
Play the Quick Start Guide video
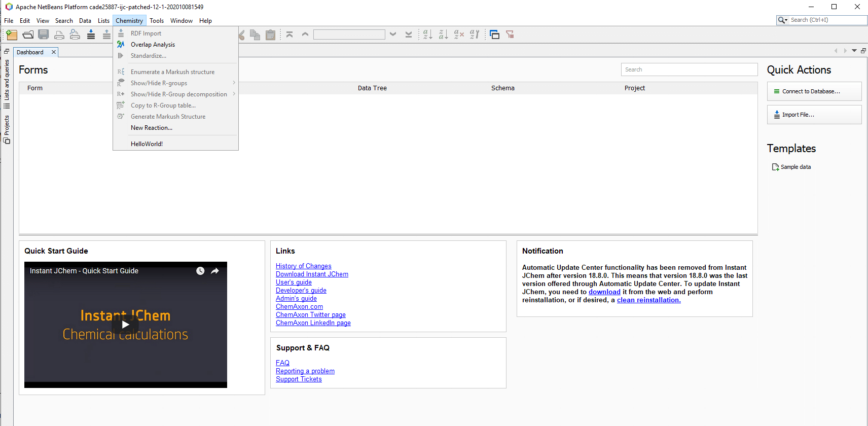pos(125,325)
